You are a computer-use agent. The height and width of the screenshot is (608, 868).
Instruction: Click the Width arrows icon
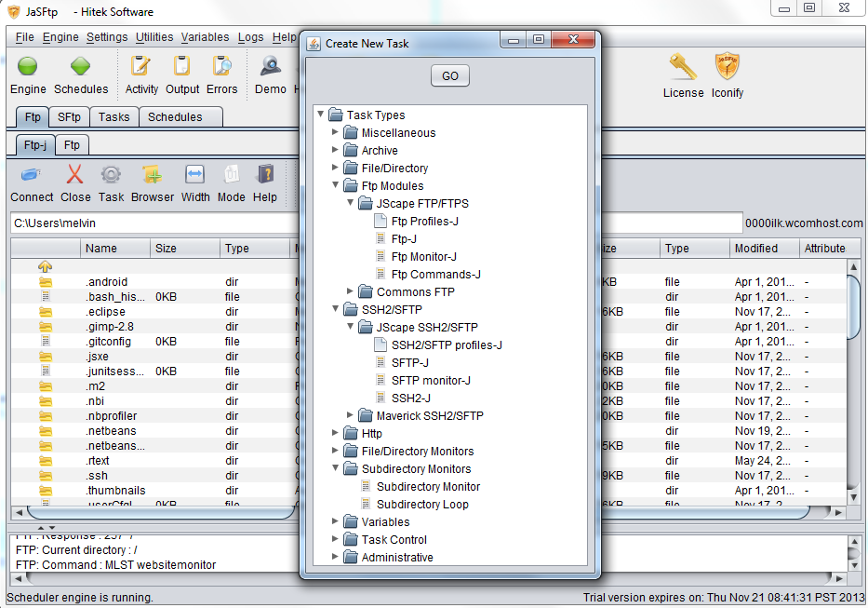coord(194,175)
